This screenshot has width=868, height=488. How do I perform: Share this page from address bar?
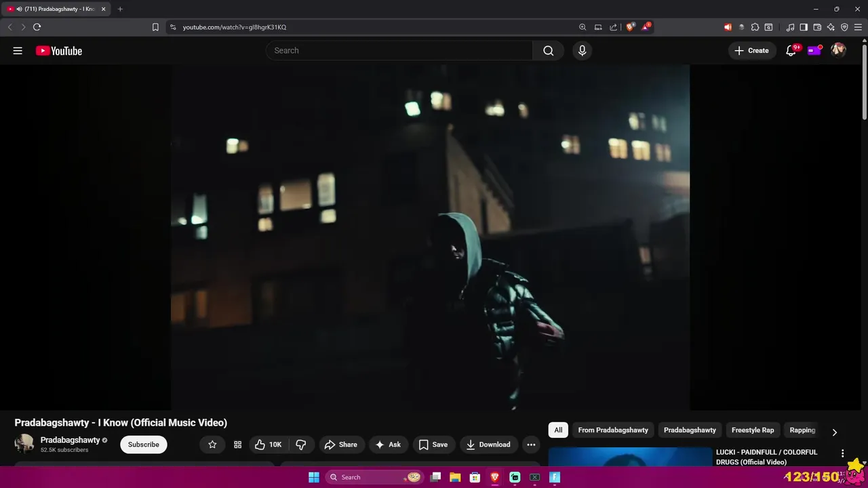point(614,27)
